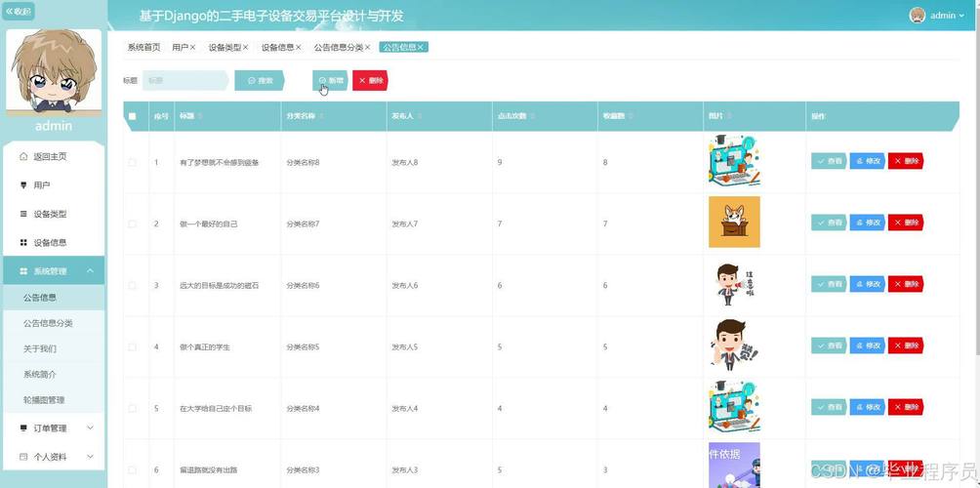Switch to the 设备信息 tab
980x488 pixels.
277,48
